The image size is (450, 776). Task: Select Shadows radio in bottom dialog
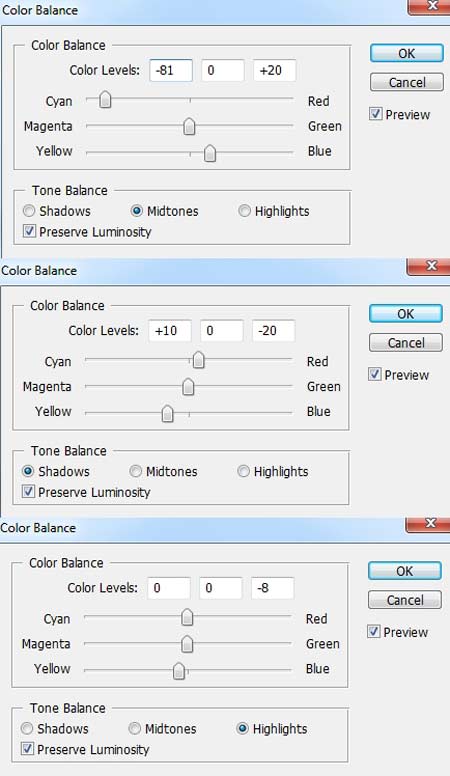(27, 729)
